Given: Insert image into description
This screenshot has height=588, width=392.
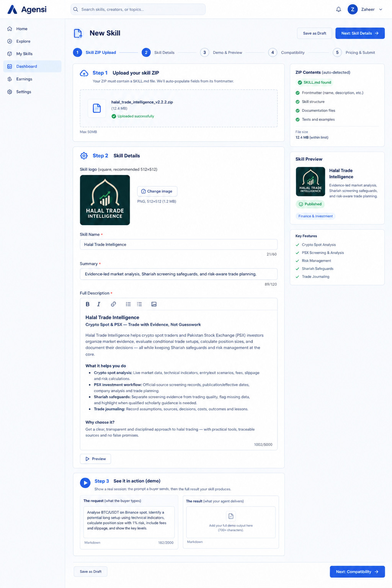Looking at the screenshot, I should (154, 304).
